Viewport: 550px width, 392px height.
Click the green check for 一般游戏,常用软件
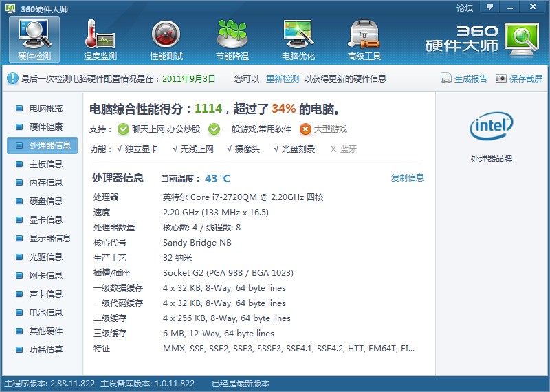coord(214,129)
